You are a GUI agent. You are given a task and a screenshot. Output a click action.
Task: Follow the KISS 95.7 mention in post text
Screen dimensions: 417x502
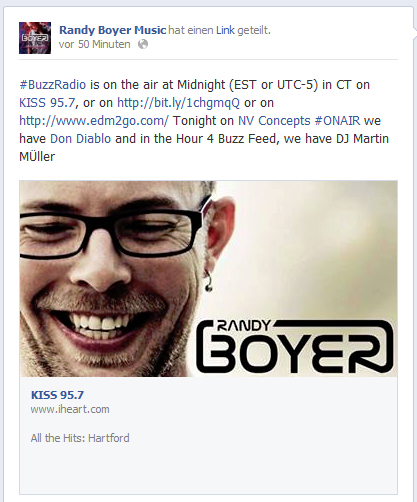47,103
